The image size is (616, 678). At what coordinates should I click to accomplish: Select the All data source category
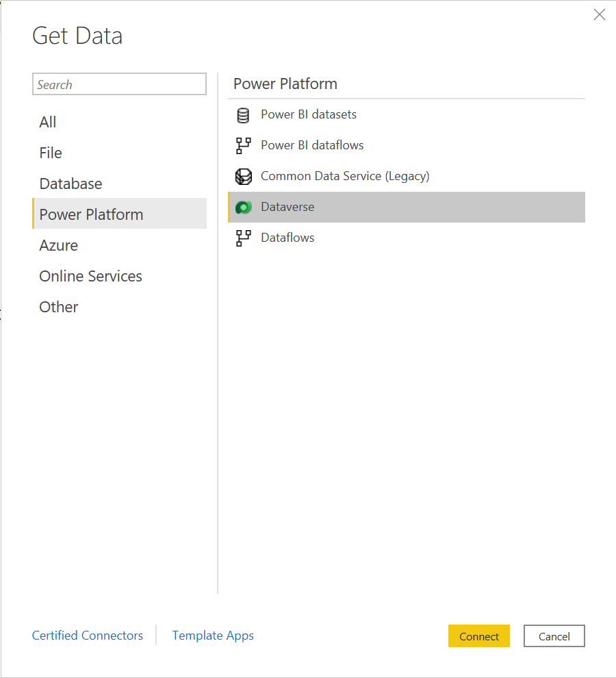47,122
